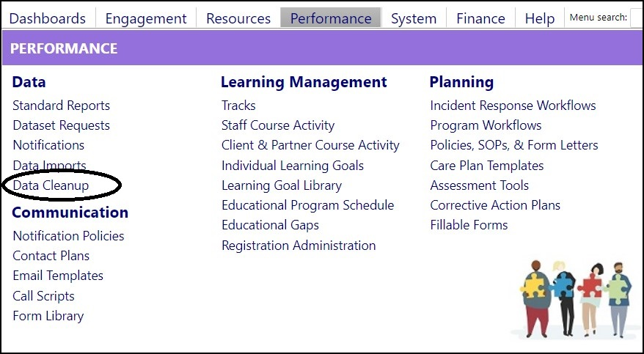The width and height of the screenshot is (644, 354).
Task: Open Educational Program Schedule
Action: [x=307, y=205]
